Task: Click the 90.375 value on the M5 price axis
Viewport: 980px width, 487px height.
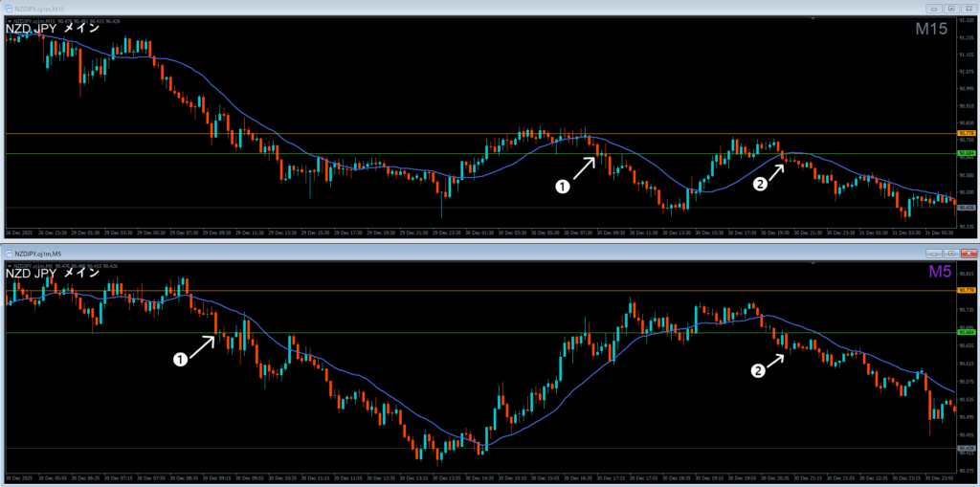Action: 967,471
